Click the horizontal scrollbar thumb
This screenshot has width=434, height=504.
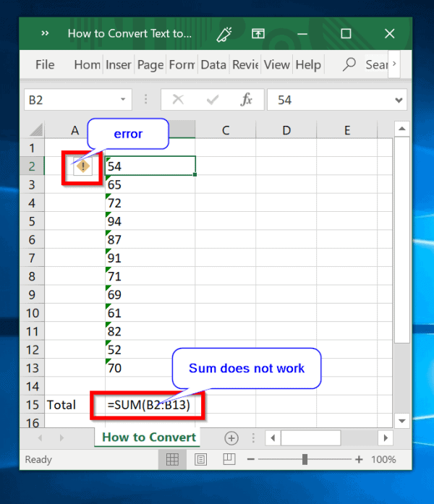(x=311, y=437)
